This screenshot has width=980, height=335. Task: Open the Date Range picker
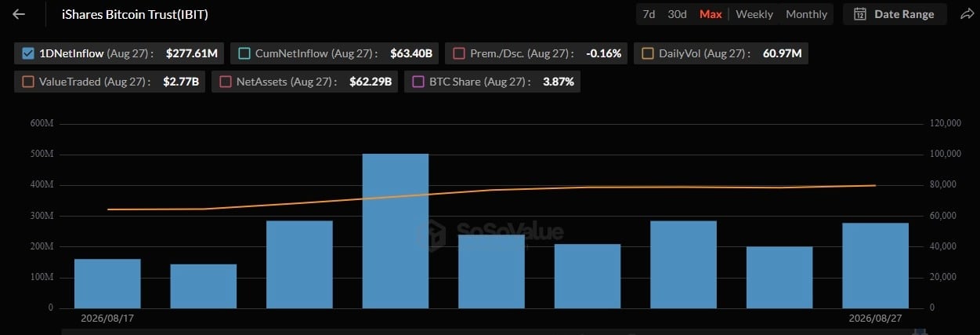pyautogui.click(x=895, y=14)
